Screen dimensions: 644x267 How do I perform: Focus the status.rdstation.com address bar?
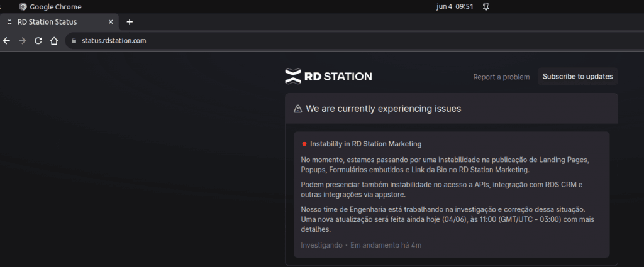pyautogui.click(x=252, y=41)
